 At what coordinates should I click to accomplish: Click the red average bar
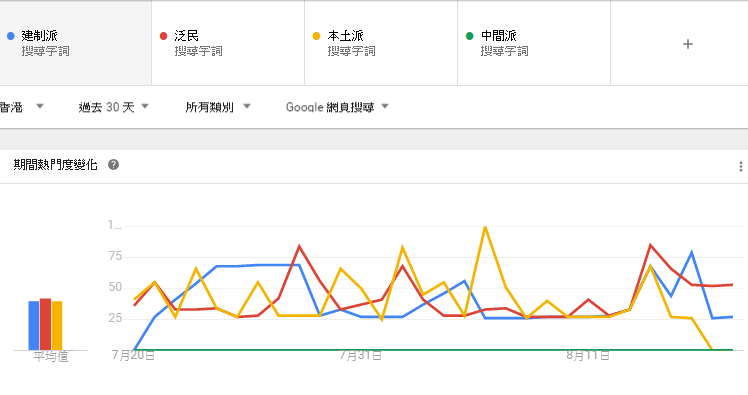(45, 324)
